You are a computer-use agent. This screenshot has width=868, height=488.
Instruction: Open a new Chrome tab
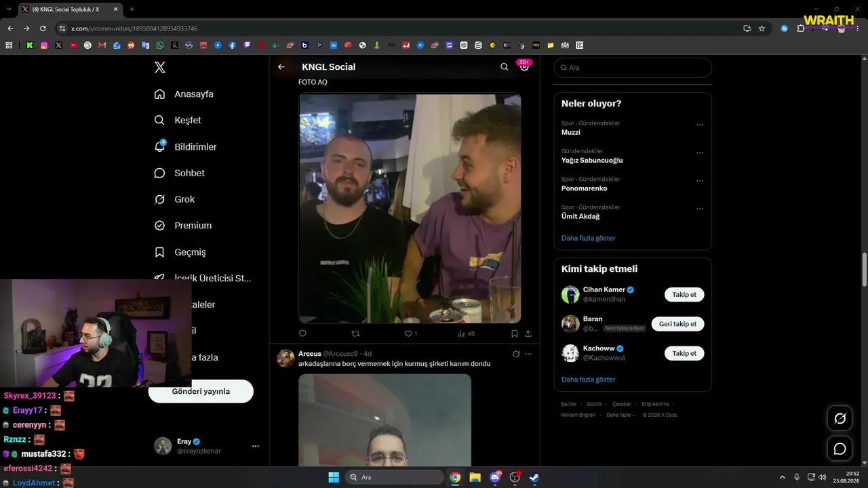132,9
